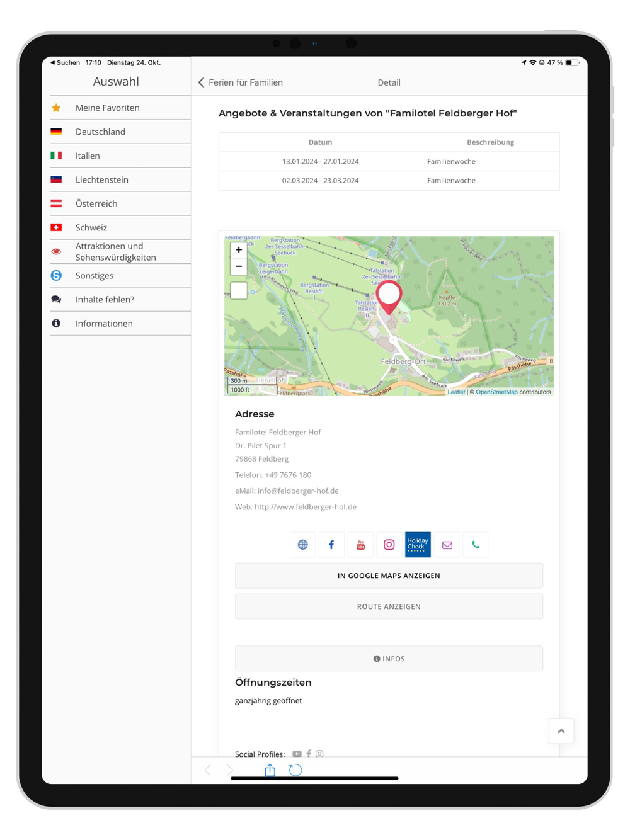This screenshot has width=630, height=840.
Task: Select Liechtenstein in the sidebar
Action: [x=120, y=180]
